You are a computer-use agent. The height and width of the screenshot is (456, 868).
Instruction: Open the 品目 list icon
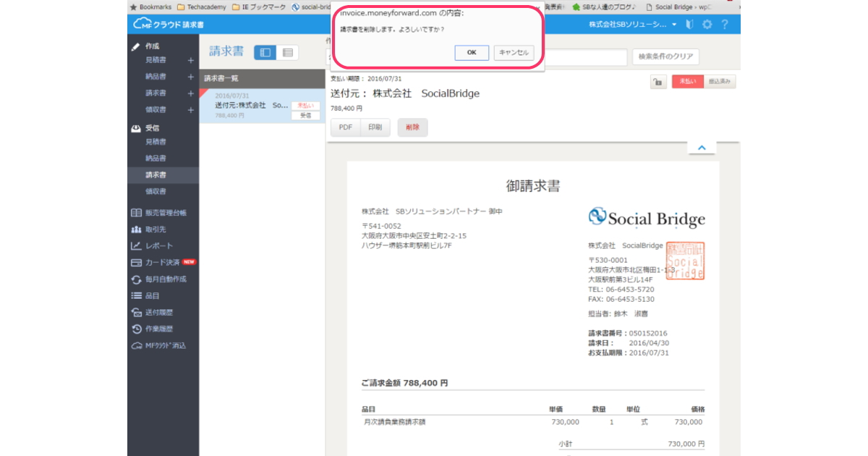point(136,296)
